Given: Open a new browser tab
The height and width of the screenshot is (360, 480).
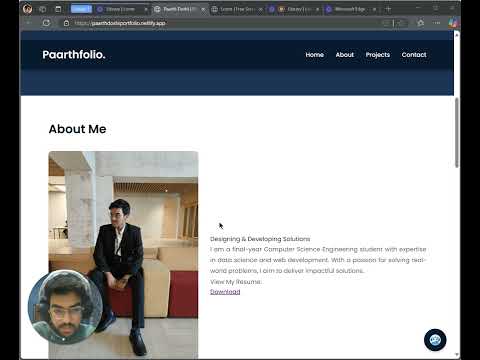Looking at the screenshot, I should pos(388,9).
